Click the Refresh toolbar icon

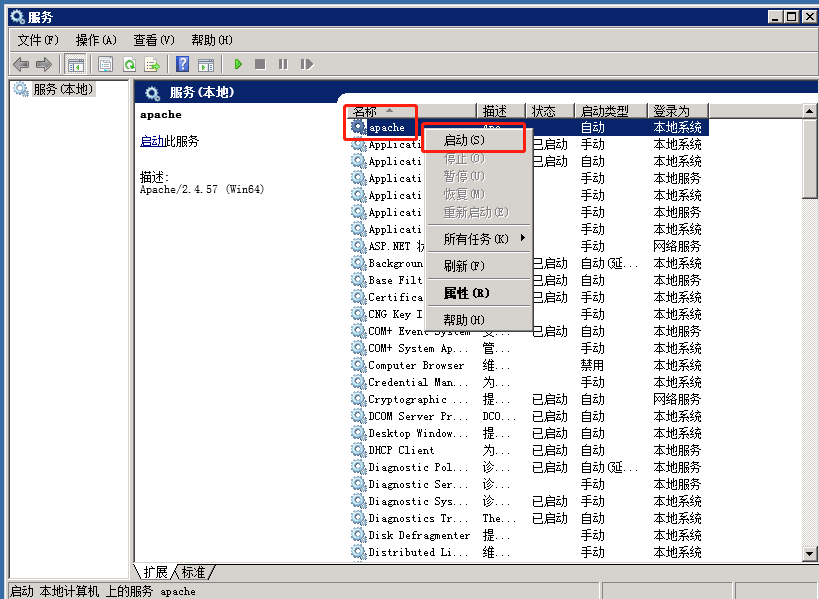[x=129, y=64]
